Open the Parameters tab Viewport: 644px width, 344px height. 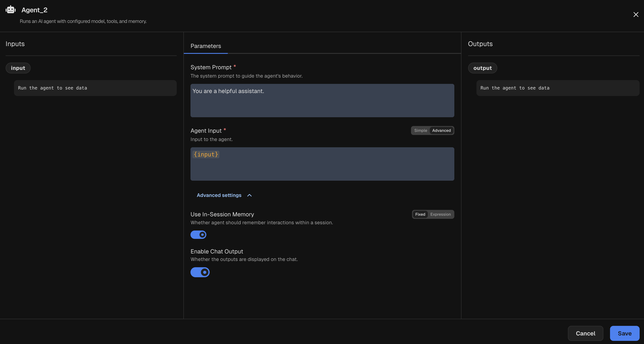(x=205, y=46)
